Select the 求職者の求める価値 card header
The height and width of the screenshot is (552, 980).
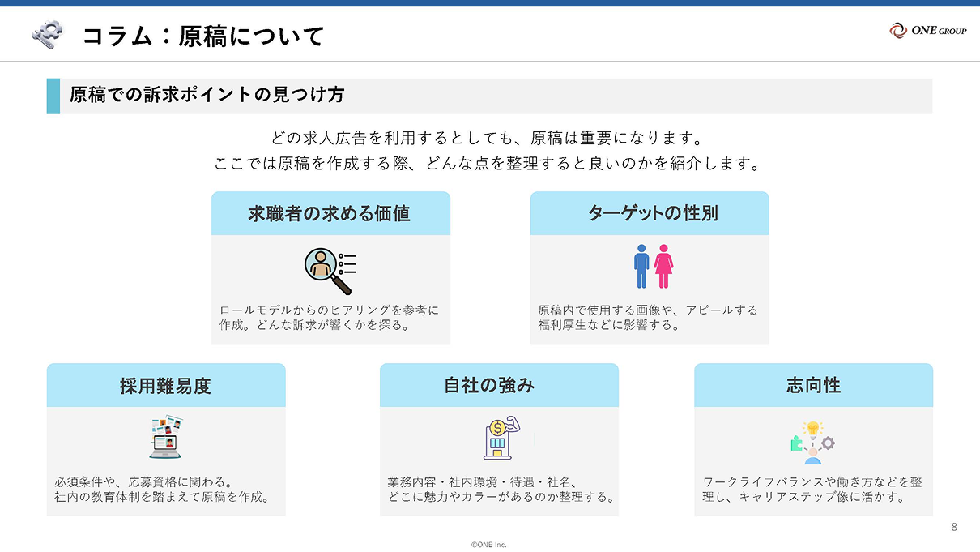[330, 213]
